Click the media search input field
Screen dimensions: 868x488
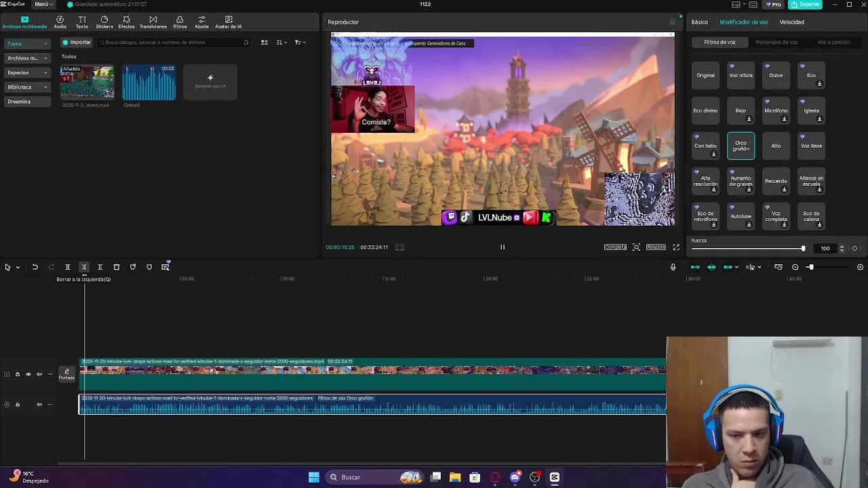173,42
